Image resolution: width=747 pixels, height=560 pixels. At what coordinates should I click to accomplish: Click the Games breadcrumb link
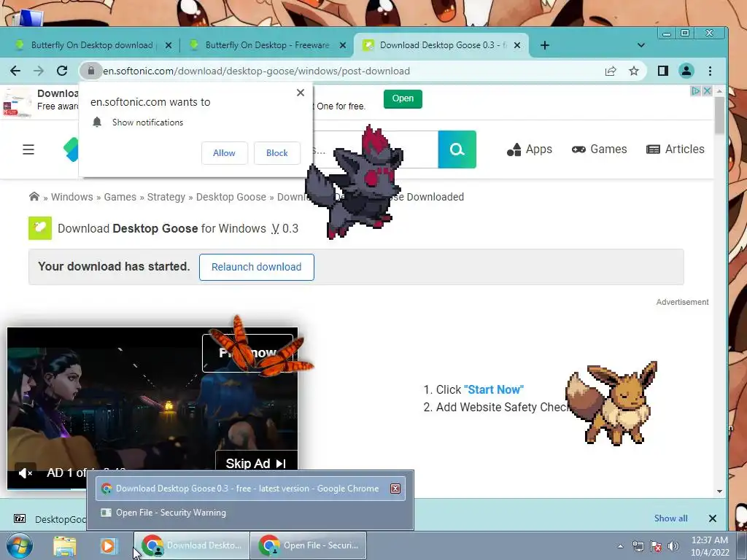click(120, 197)
